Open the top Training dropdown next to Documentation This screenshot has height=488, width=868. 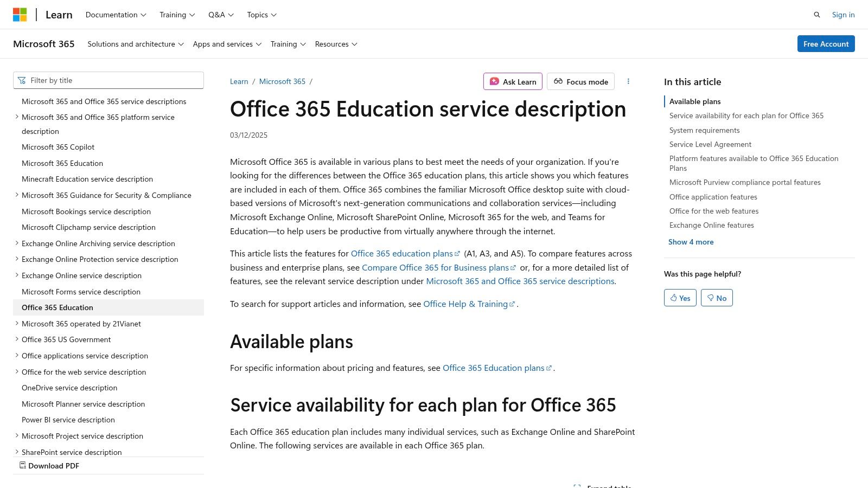coord(177,15)
